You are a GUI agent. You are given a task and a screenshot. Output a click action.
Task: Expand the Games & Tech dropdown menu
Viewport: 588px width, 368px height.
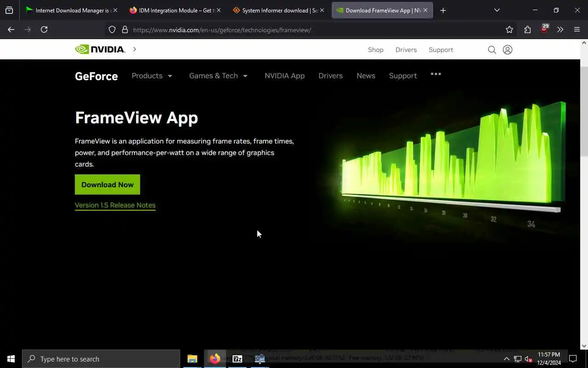click(x=218, y=75)
